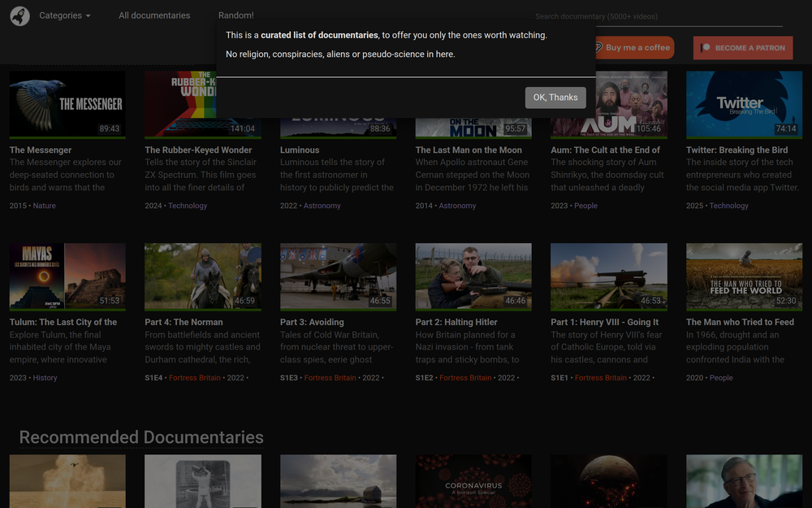812x508 pixels.
Task: Open Luminous documentary thumbnail
Action: [338, 128]
